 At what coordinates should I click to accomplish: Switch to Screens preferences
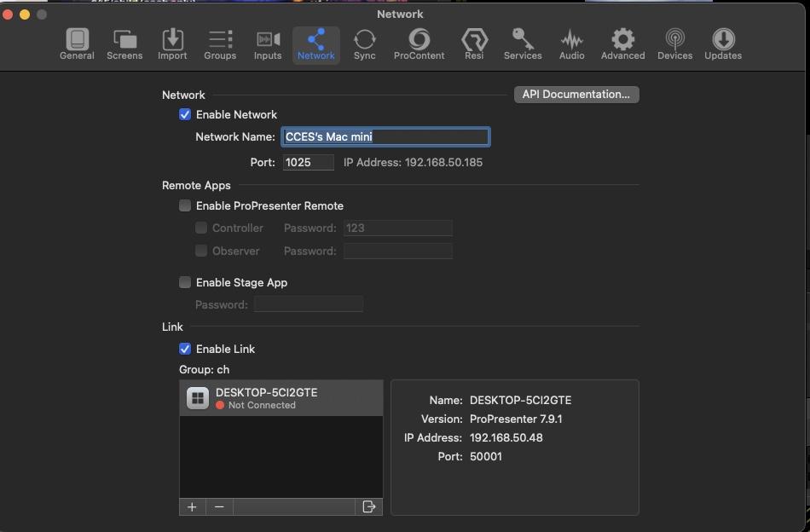point(124,44)
